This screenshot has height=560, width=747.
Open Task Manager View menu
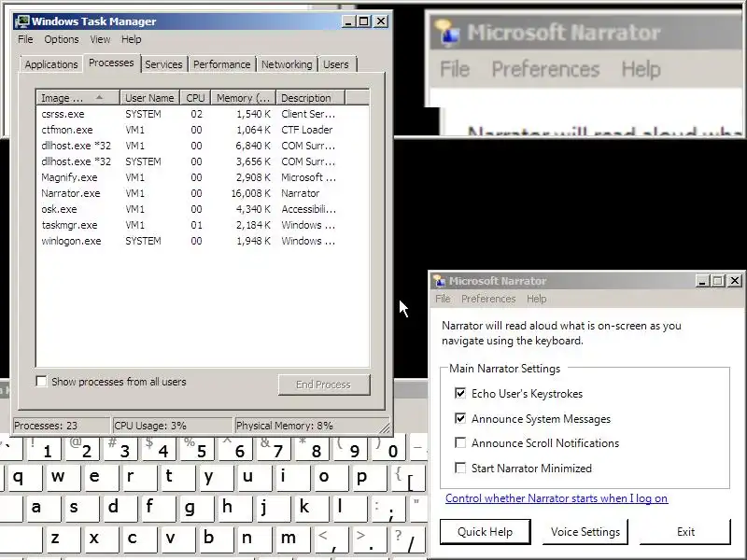click(100, 39)
